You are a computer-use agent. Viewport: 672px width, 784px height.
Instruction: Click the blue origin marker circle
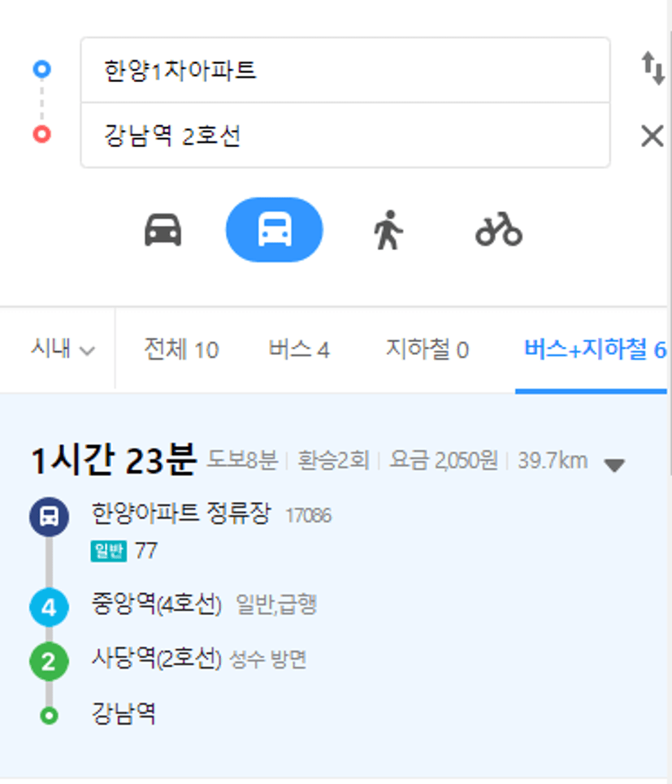tap(42, 69)
